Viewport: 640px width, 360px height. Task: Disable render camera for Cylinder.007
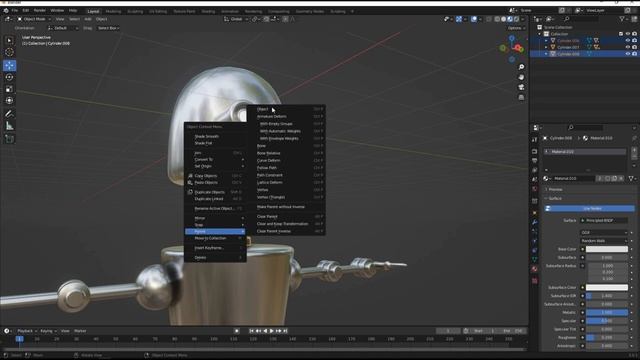click(634, 47)
